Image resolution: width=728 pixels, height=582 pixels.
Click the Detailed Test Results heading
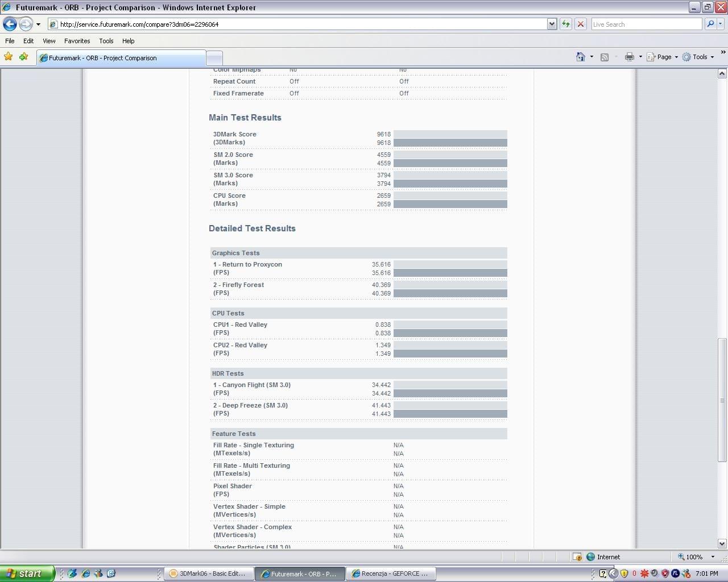pyautogui.click(x=252, y=228)
